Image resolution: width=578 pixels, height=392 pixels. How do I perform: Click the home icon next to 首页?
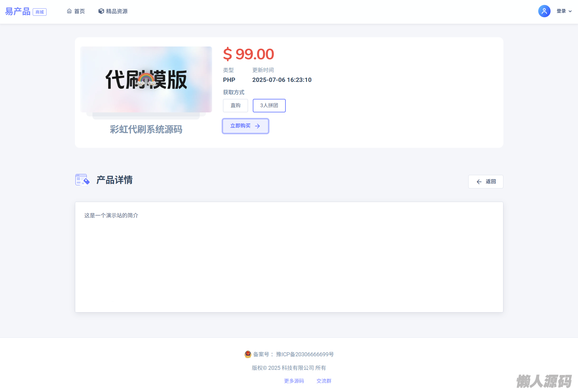(x=69, y=11)
